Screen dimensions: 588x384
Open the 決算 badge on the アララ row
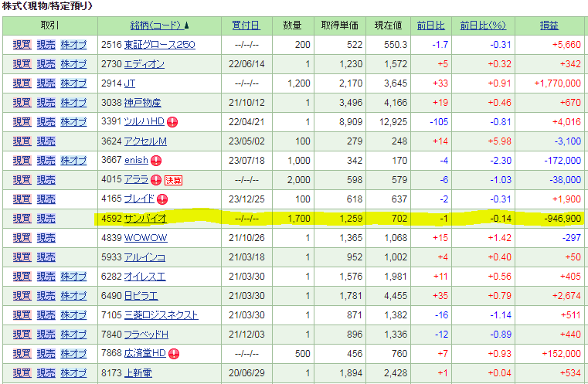tap(173, 180)
